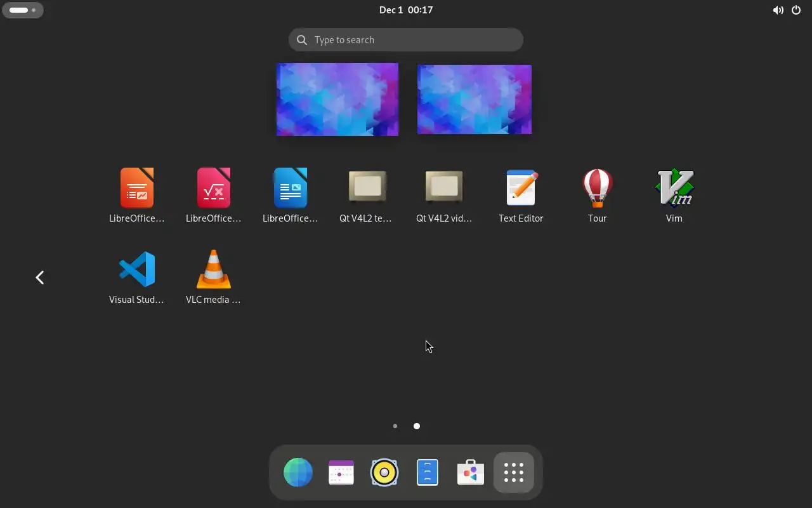Launch Visual Studio Code

[137, 269]
